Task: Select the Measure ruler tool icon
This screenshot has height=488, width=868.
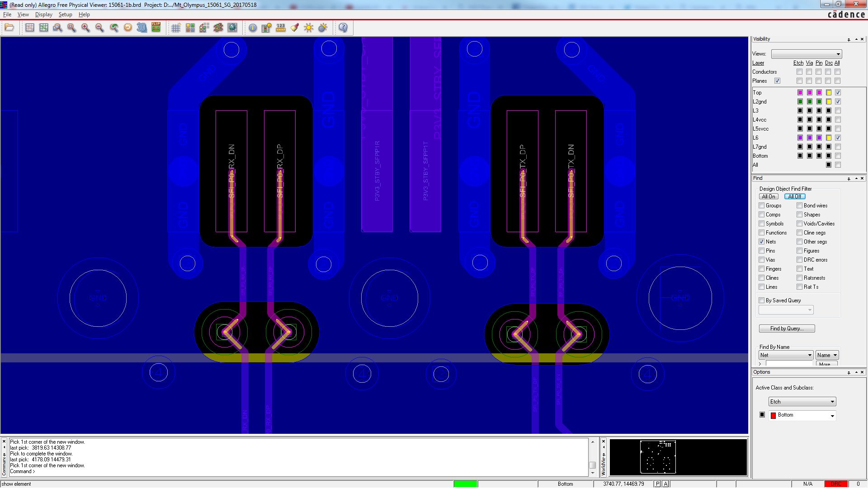Action: tap(281, 28)
